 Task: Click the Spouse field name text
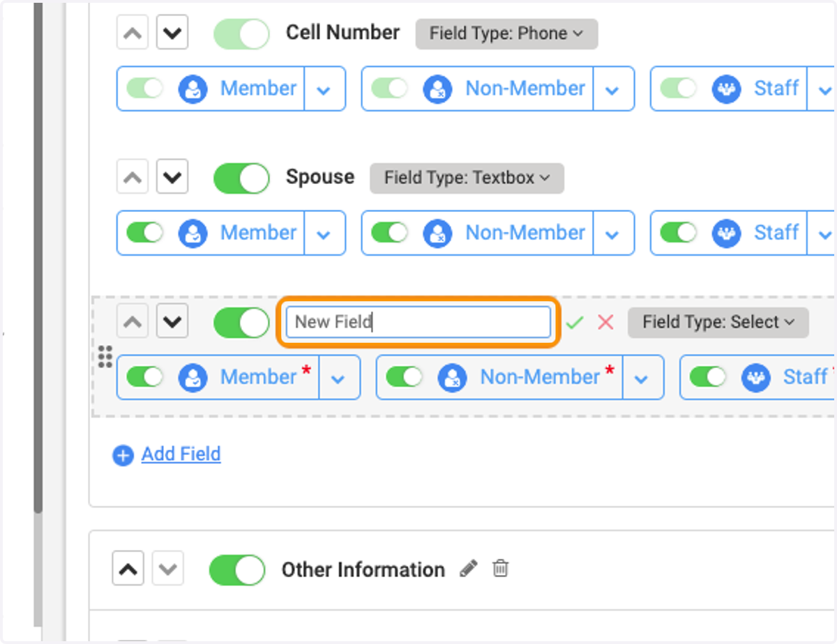(320, 178)
